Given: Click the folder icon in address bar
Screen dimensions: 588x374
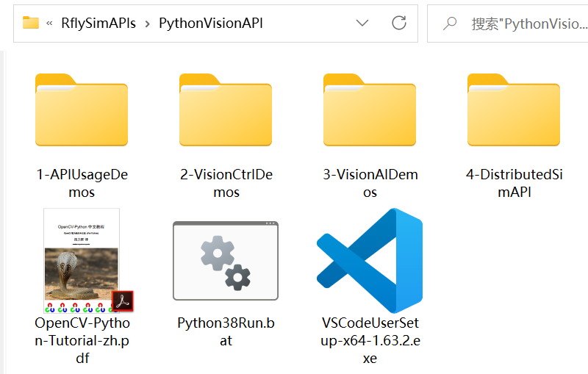Looking at the screenshot, I should tap(30, 23).
